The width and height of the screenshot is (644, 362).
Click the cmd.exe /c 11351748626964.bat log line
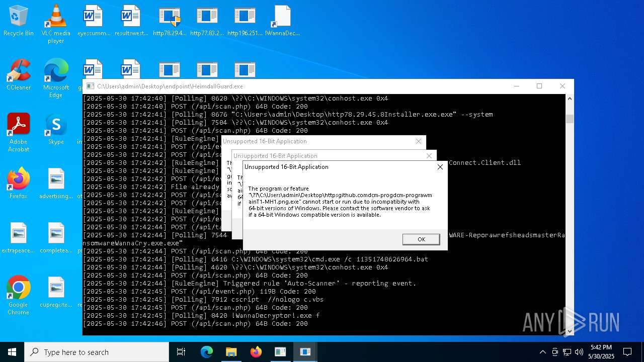tap(256, 259)
